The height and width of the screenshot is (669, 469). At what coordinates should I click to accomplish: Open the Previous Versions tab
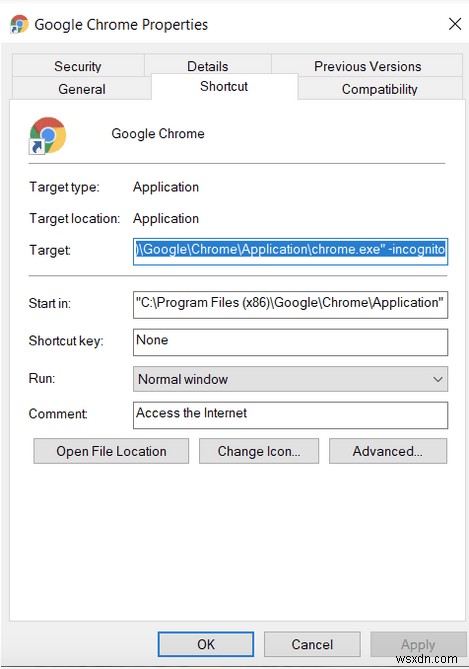click(x=367, y=66)
